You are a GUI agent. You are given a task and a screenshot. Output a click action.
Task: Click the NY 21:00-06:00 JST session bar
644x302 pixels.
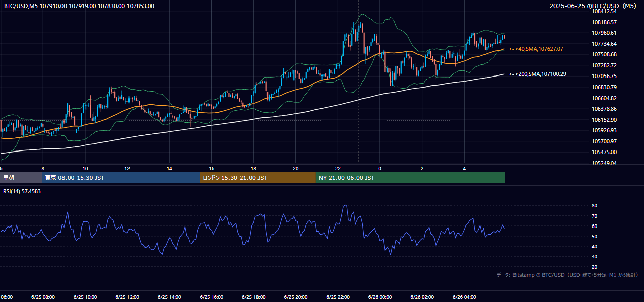coord(411,178)
